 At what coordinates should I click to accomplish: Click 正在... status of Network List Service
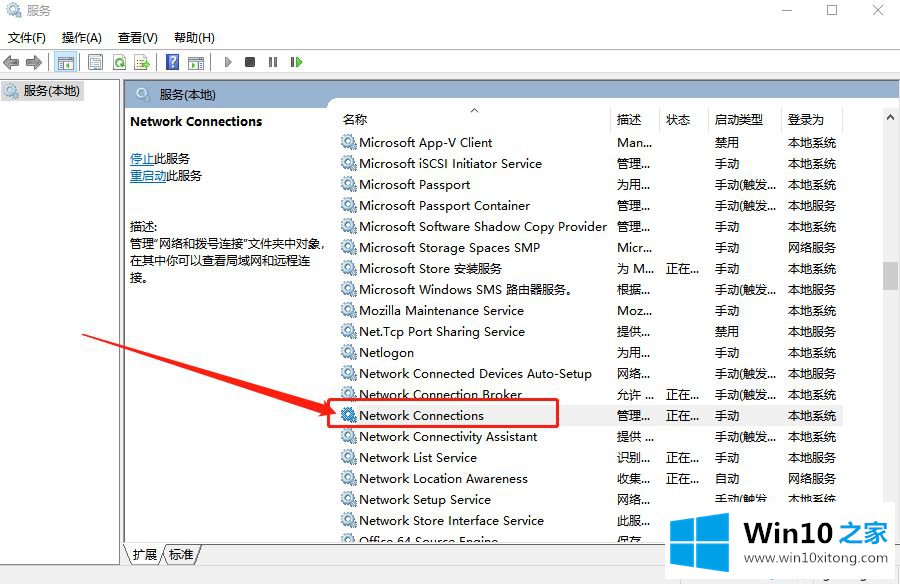682,458
